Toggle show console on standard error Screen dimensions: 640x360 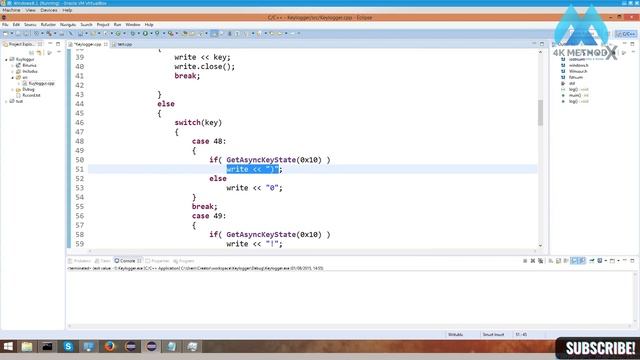coord(582,260)
